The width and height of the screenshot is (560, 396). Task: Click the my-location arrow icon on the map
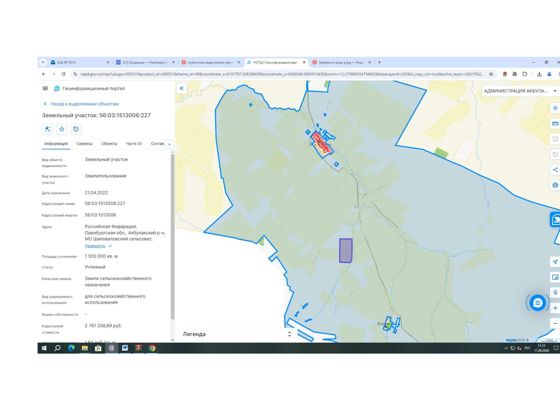tap(555, 261)
